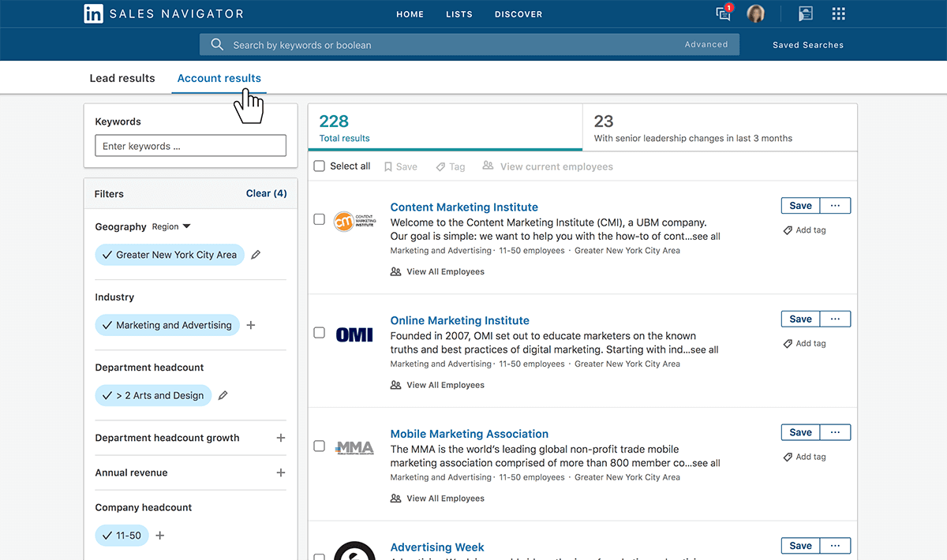Save Content Marketing Institute account
947x560 pixels.
(800, 206)
